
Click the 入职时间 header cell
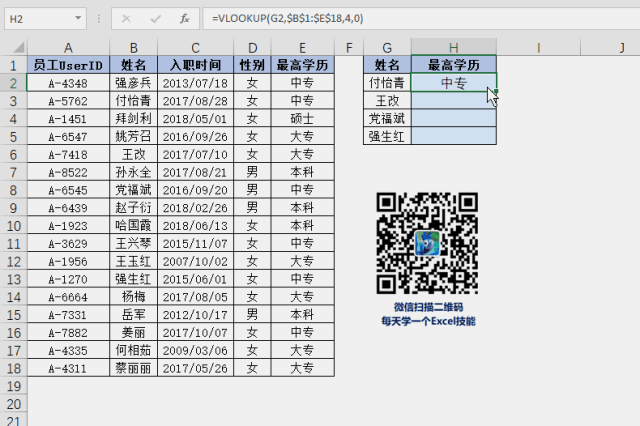click(195, 65)
